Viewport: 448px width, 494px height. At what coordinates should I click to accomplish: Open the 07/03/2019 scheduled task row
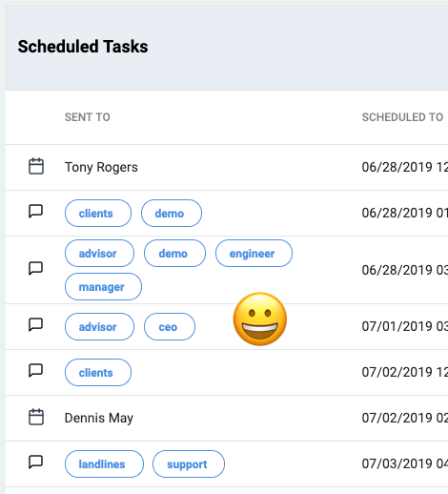coord(227,464)
